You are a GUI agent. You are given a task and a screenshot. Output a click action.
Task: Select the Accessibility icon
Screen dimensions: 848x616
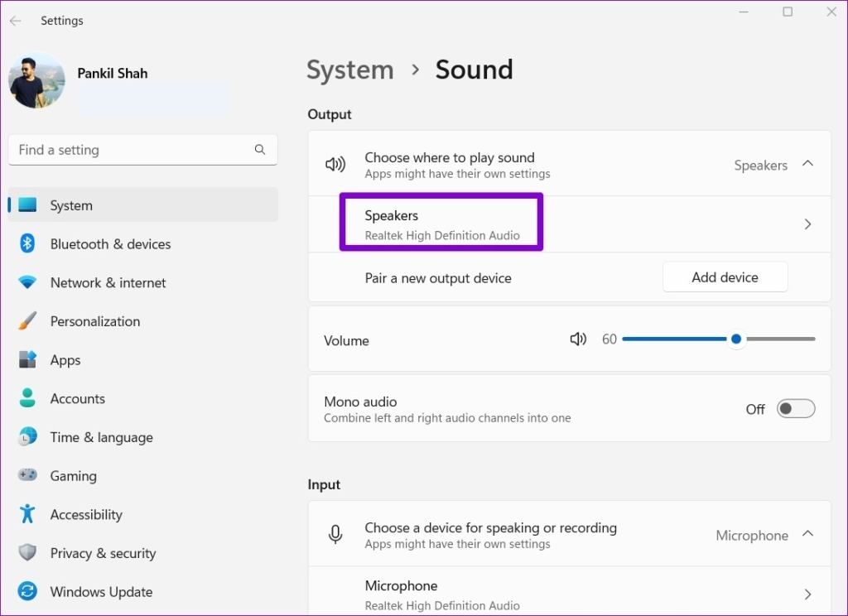coord(25,514)
